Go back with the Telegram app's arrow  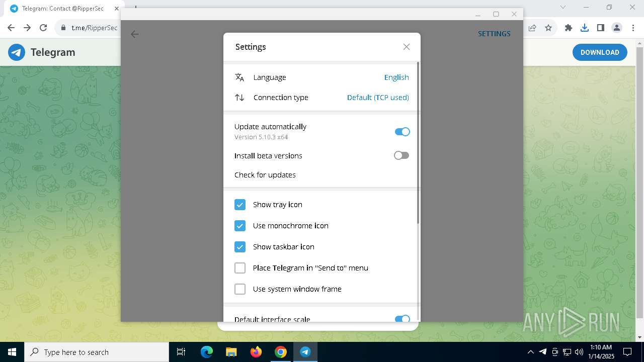click(x=134, y=34)
